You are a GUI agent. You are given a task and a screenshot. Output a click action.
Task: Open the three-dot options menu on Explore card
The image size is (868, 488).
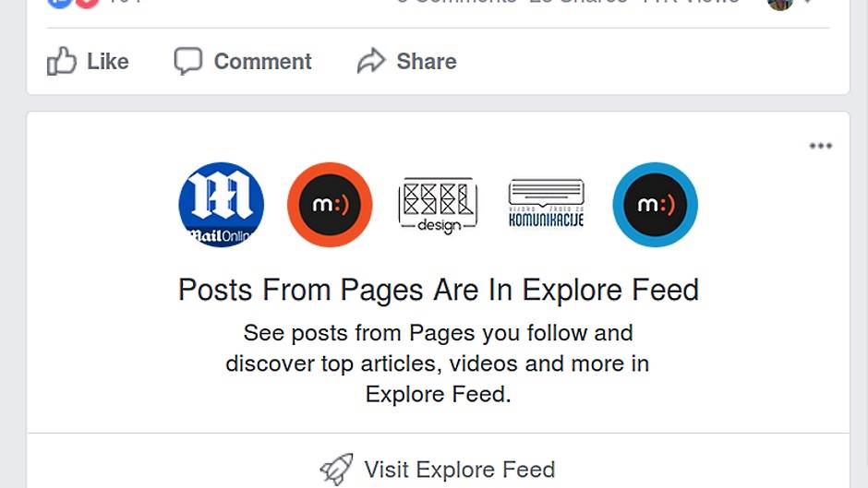tap(820, 146)
